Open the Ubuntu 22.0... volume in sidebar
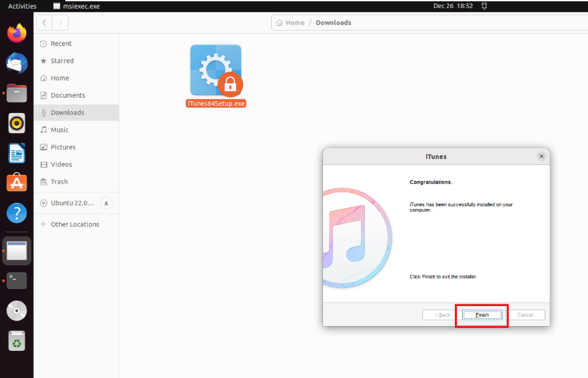588x378 pixels. click(72, 203)
